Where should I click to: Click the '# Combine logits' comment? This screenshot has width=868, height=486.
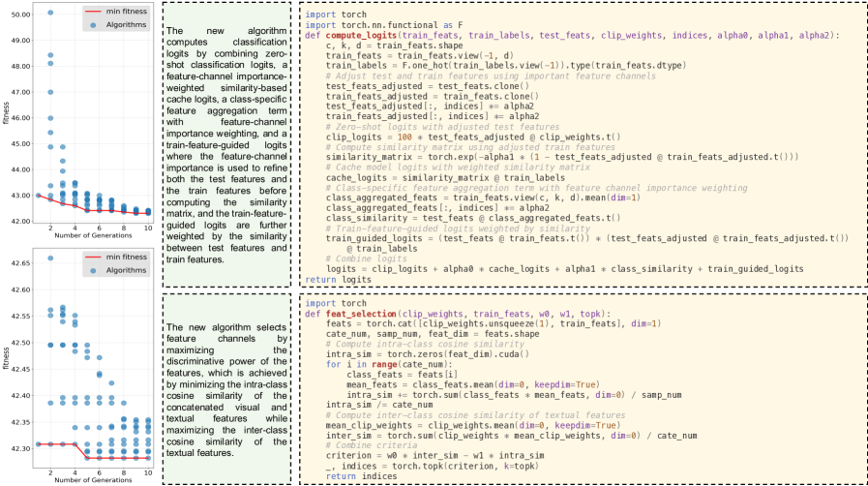(x=366, y=258)
